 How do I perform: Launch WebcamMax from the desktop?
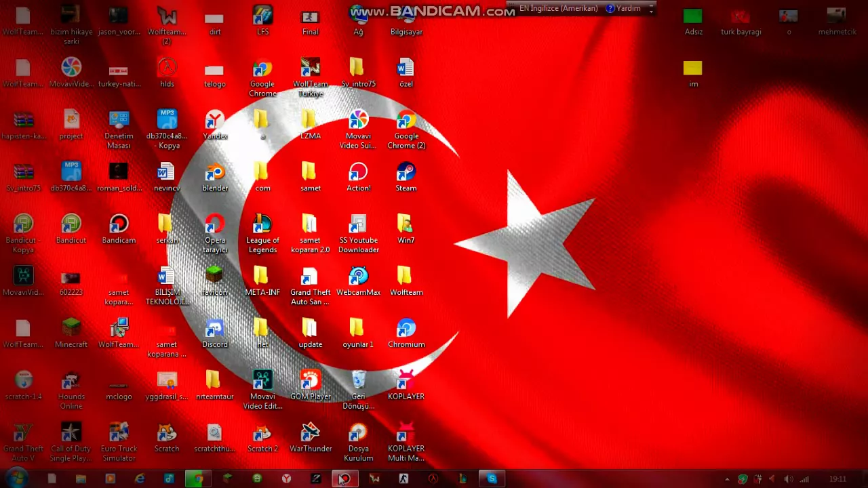[358, 281]
